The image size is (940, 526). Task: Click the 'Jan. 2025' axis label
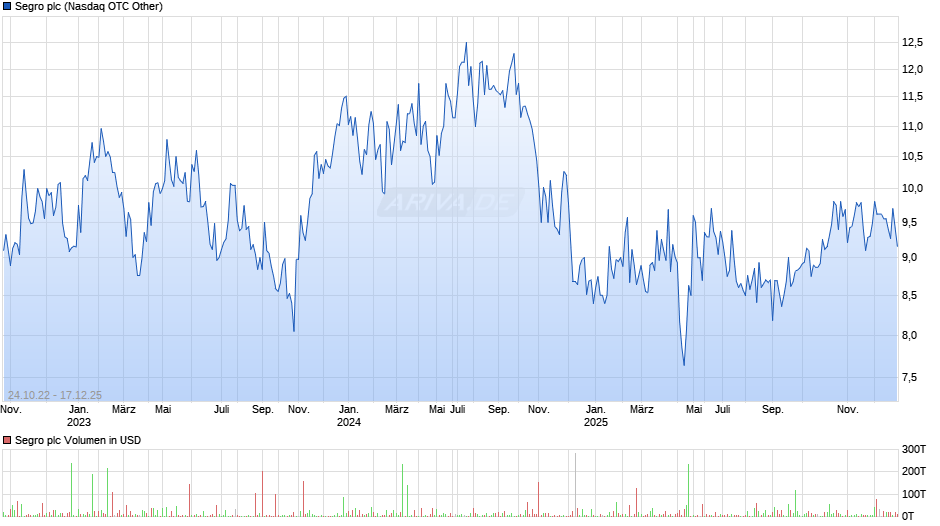tap(596, 416)
